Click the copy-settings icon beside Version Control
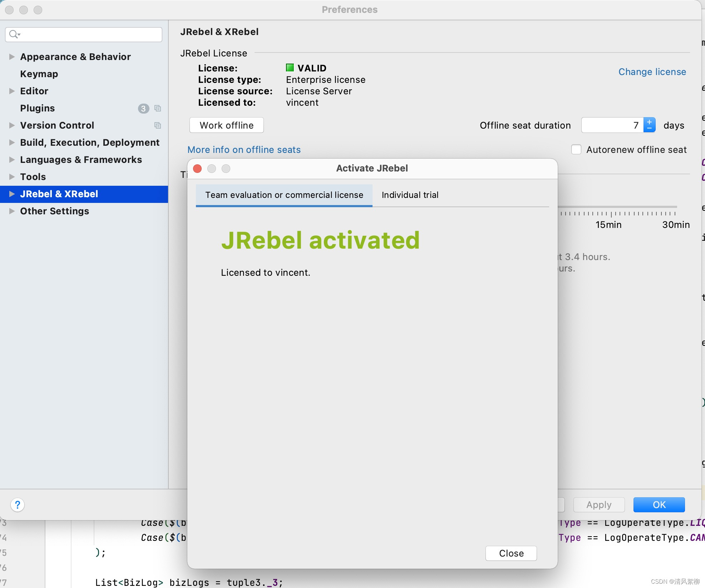This screenshot has height=588, width=705. point(158,126)
